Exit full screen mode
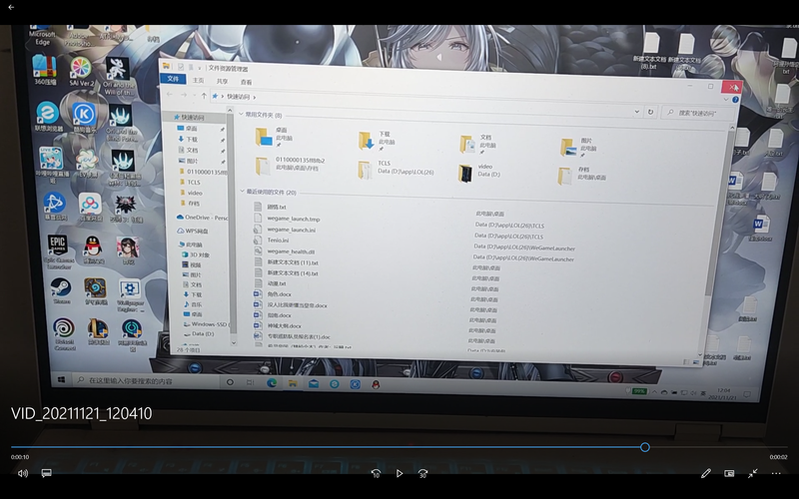This screenshot has height=499, width=799. [753, 473]
